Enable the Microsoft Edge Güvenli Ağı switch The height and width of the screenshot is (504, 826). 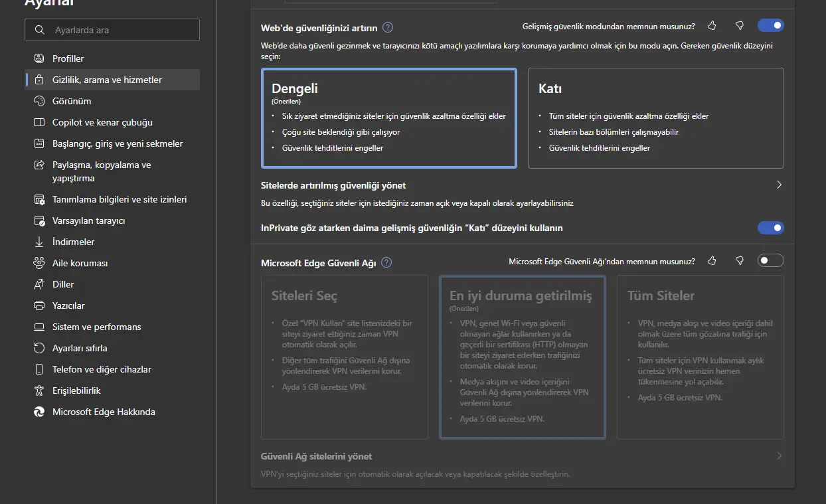pyautogui.click(x=770, y=260)
